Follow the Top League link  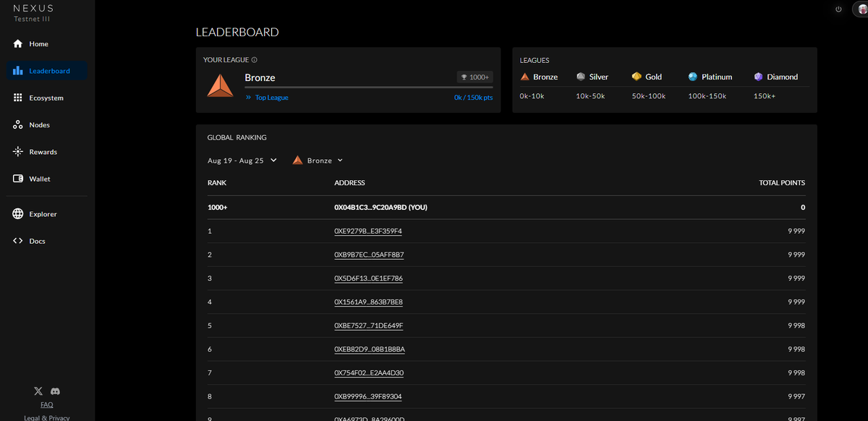click(267, 98)
